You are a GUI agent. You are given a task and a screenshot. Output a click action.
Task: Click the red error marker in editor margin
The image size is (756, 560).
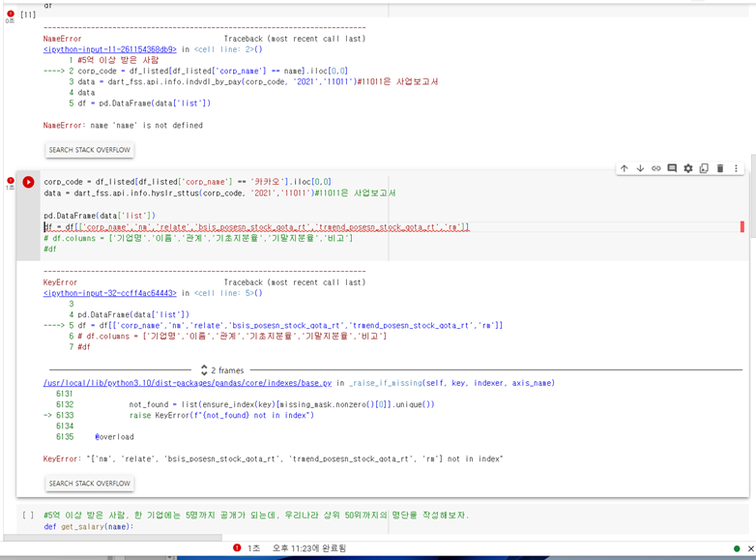tap(742, 226)
